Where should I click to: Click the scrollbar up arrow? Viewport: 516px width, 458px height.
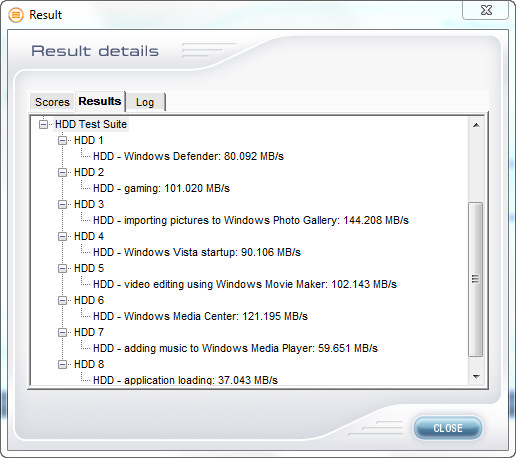[x=476, y=125]
